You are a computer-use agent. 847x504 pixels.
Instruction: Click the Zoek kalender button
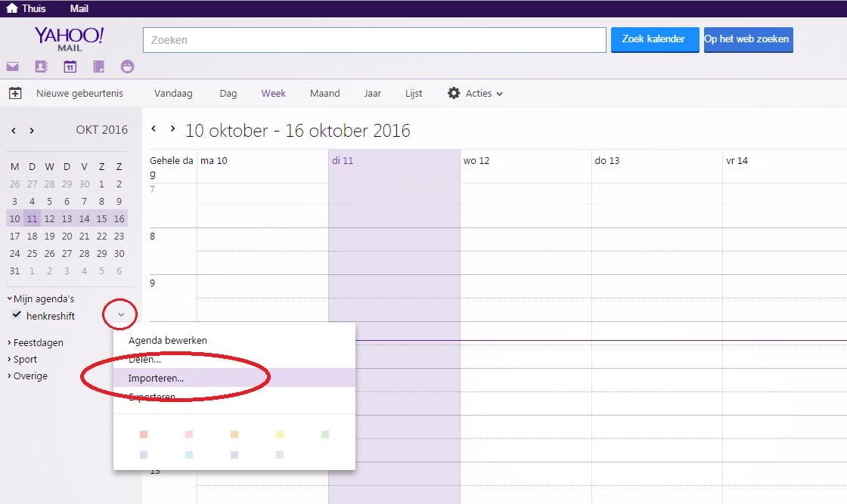pyautogui.click(x=655, y=39)
